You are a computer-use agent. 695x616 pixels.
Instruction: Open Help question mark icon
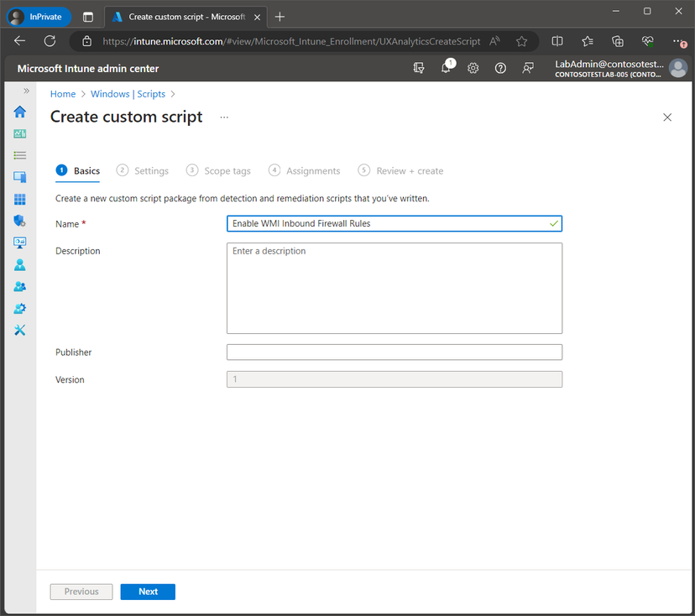(500, 68)
